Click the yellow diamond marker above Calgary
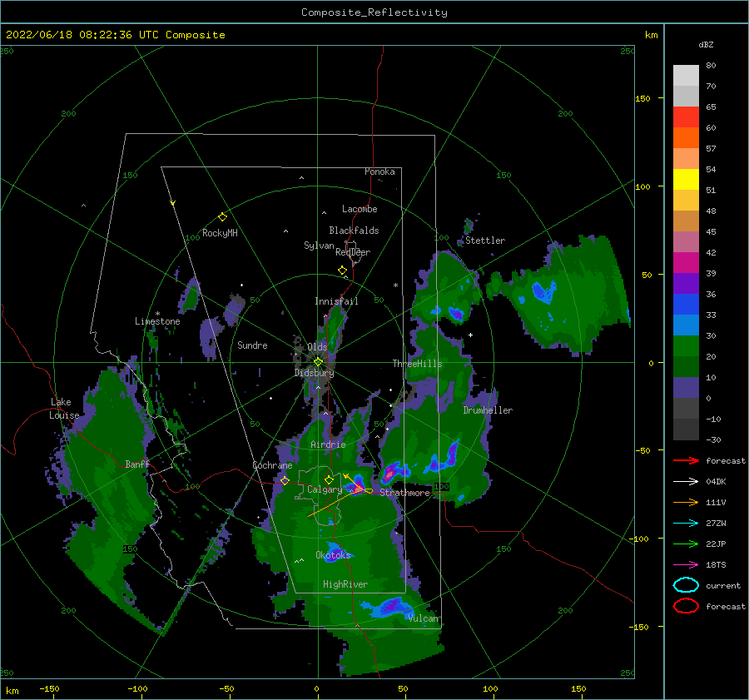The height and width of the screenshot is (700, 749). pos(329,479)
